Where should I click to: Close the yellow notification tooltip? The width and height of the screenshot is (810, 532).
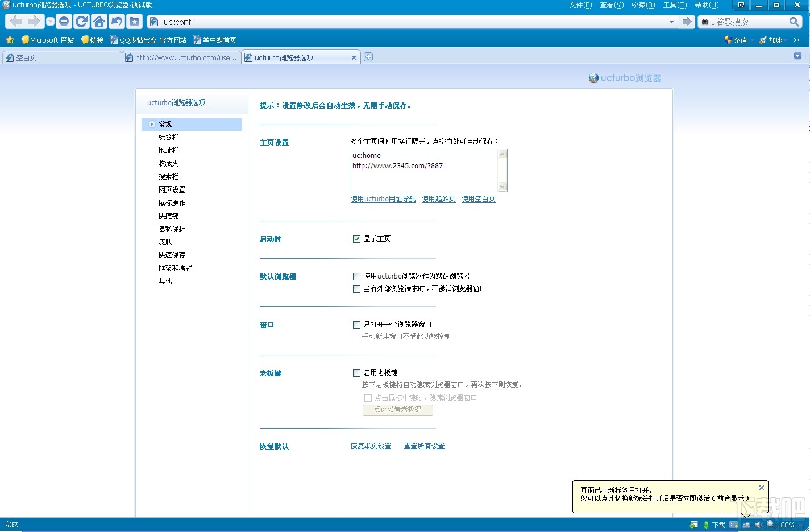click(762, 488)
